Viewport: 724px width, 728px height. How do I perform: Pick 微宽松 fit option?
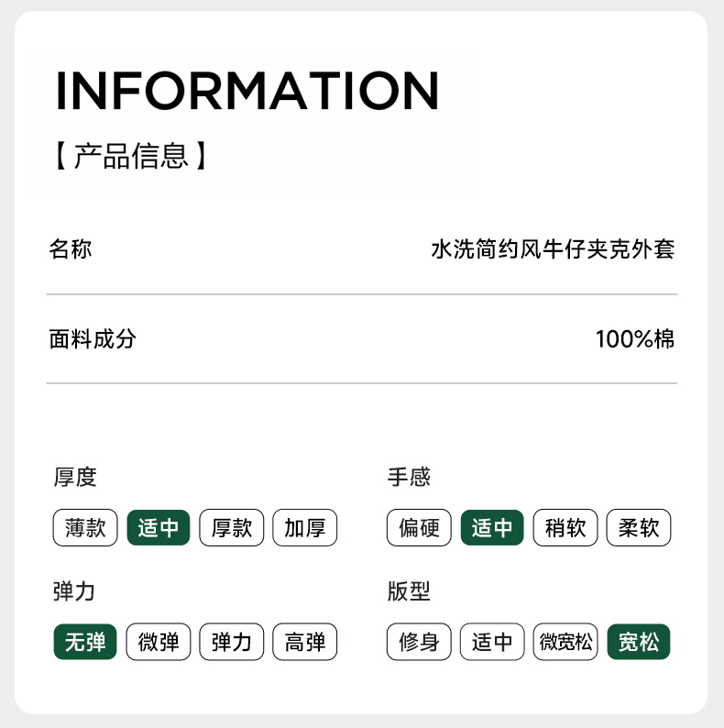pos(565,642)
